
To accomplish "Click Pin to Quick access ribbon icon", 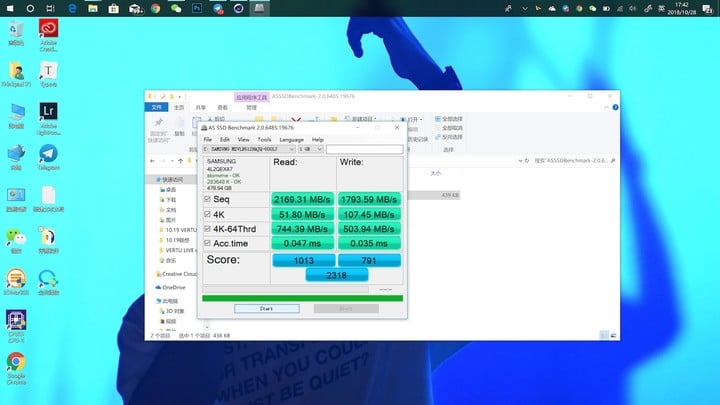I will [x=158, y=129].
